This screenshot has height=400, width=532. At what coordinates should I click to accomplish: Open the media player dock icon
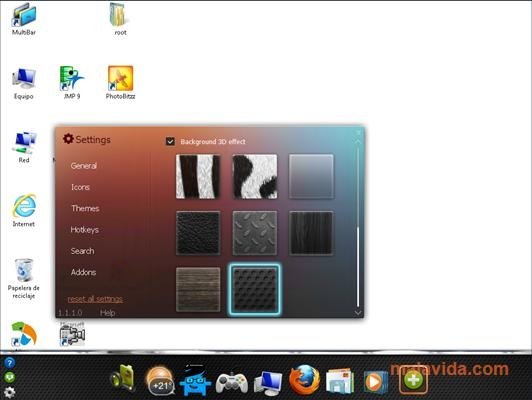pyautogui.click(x=375, y=382)
